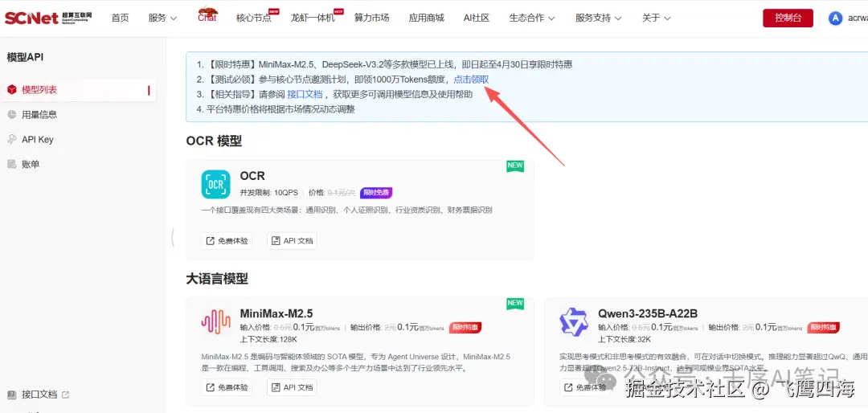868x413 pixels.
Task: Click the 上下文长度:32K text
Action: (624, 339)
